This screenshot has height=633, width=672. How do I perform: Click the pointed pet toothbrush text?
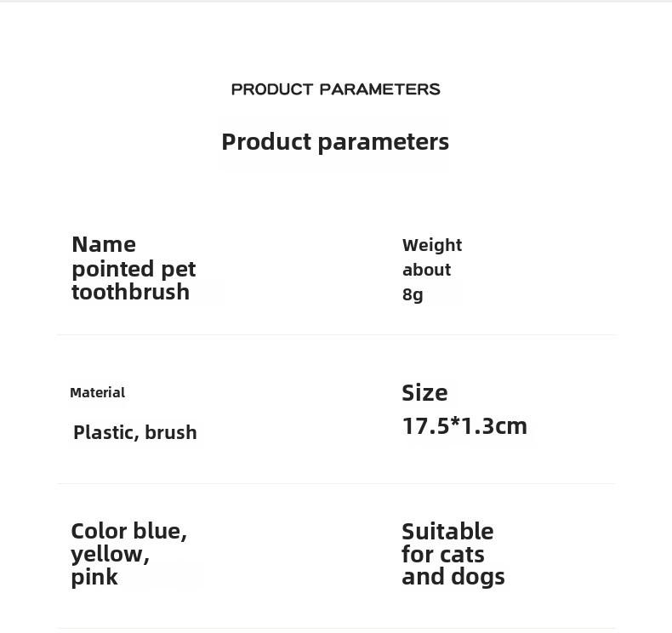(x=134, y=280)
